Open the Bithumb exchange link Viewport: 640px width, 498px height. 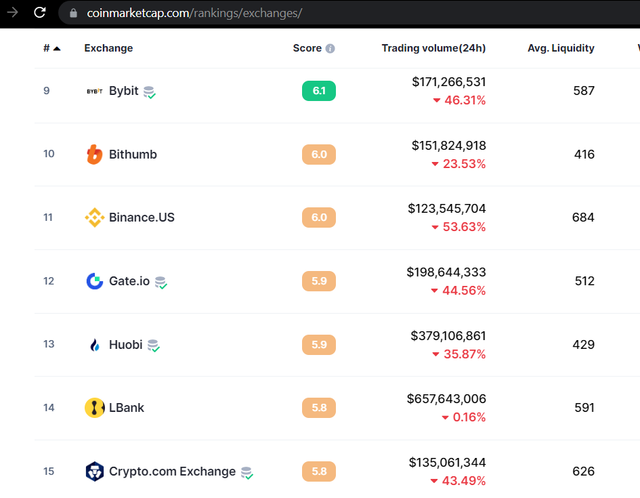pyautogui.click(x=133, y=154)
